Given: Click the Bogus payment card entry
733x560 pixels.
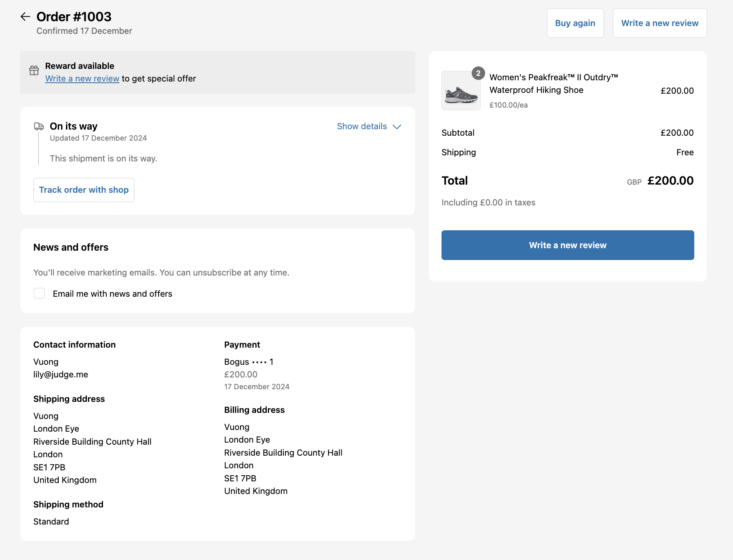Looking at the screenshot, I should [248, 362].
